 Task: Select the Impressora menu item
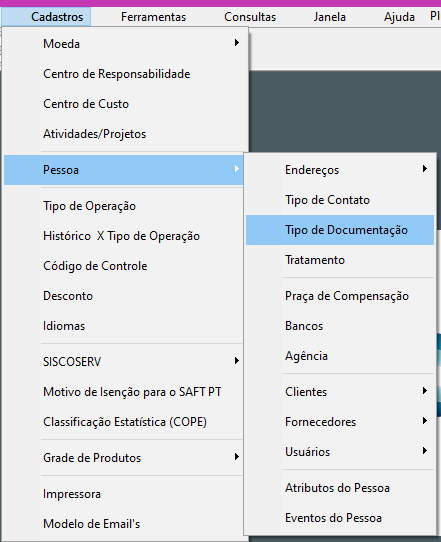click(124, 494)
